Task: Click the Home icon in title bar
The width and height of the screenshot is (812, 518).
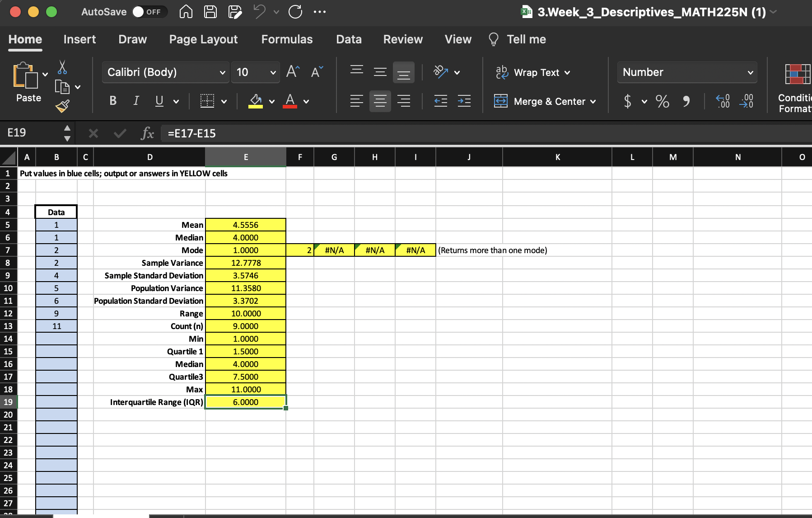Action: click(186, 12)
